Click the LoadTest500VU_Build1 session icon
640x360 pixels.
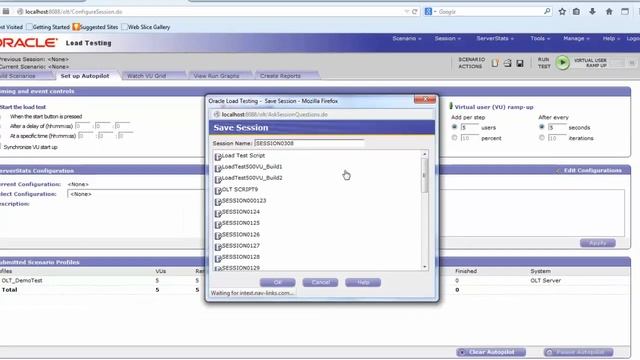click(218, 168)
